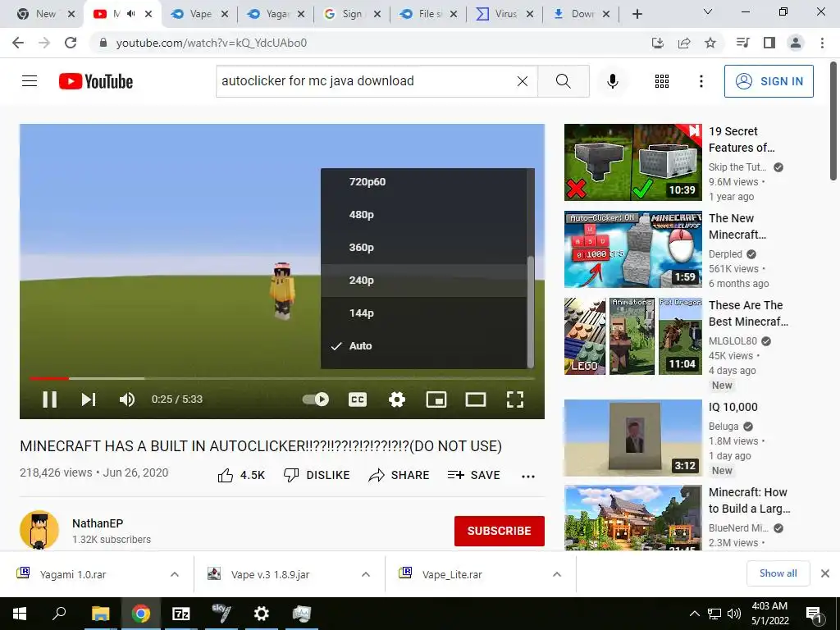Show all downloads
The image size is (840, 630).
tap(778, 573)
